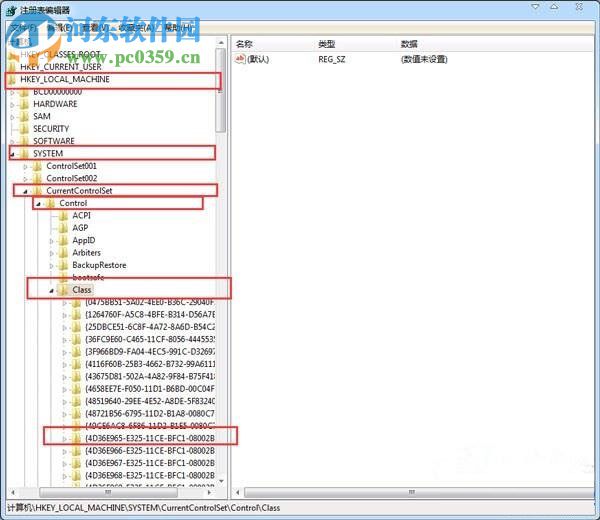Screen dimensions: 600x520
Task: Select the {43675D81-502A-4A82 key
Action: coord(150,377)
